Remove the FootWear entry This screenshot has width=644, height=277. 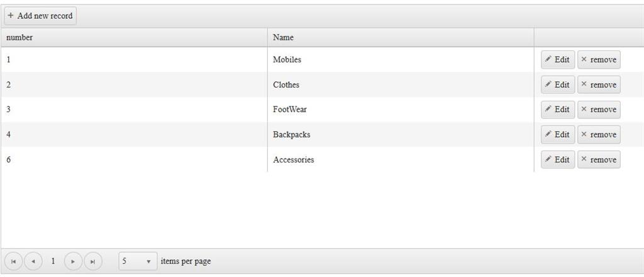[599, 110]
